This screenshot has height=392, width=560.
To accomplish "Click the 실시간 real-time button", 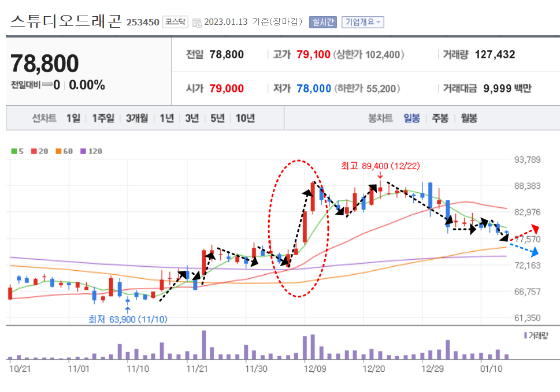I will [323, 22].
